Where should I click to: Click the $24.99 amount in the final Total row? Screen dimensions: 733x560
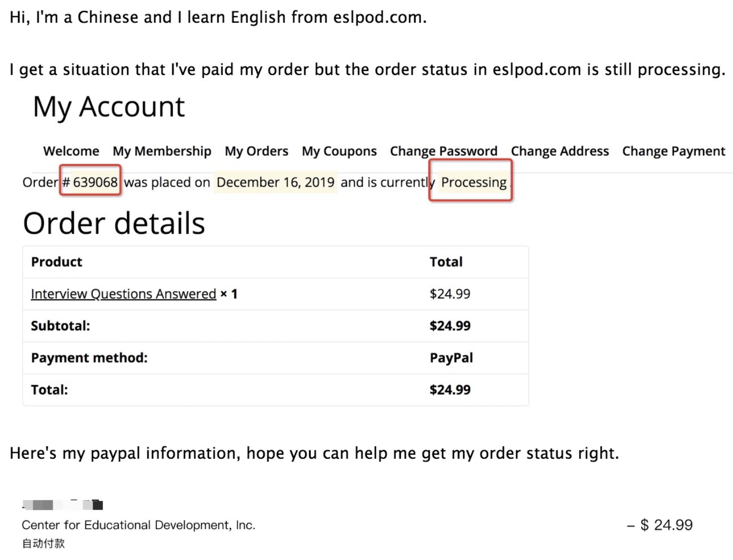[x=450, y=390]
